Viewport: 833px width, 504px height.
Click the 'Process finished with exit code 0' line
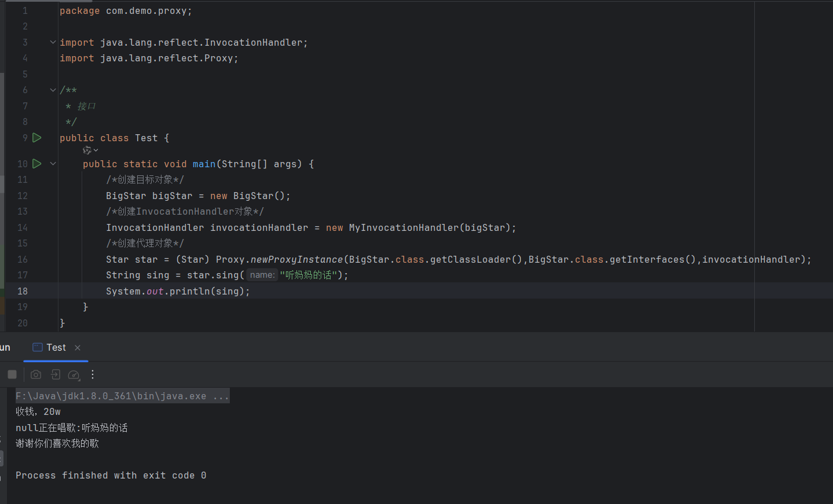(111, 475)
